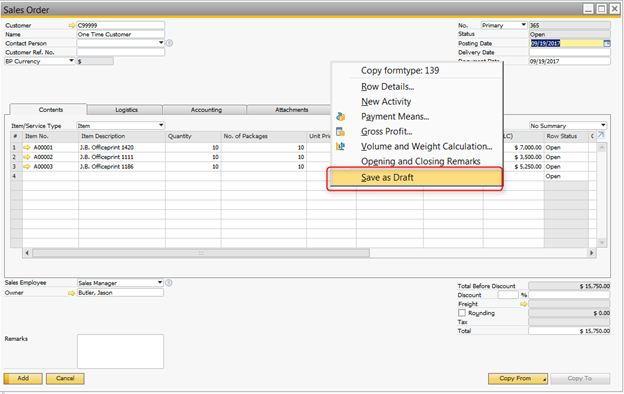Open Posting Date calendar picker icon
The width and height of the screenshot is (624, 394).
607,43
